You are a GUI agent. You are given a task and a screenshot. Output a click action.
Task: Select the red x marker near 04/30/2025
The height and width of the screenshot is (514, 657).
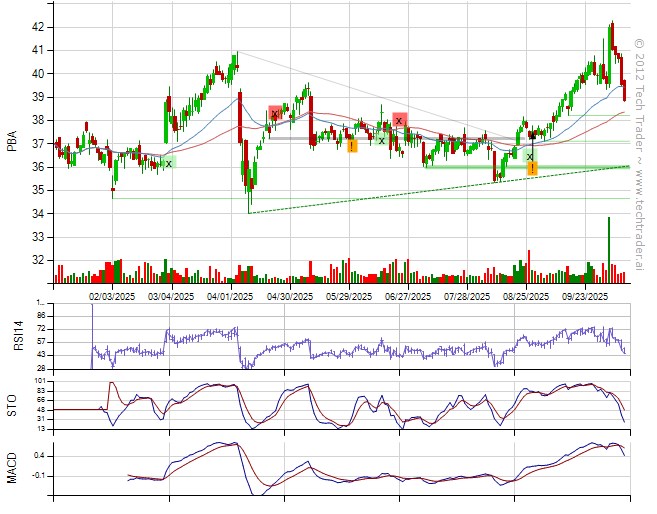275,114
